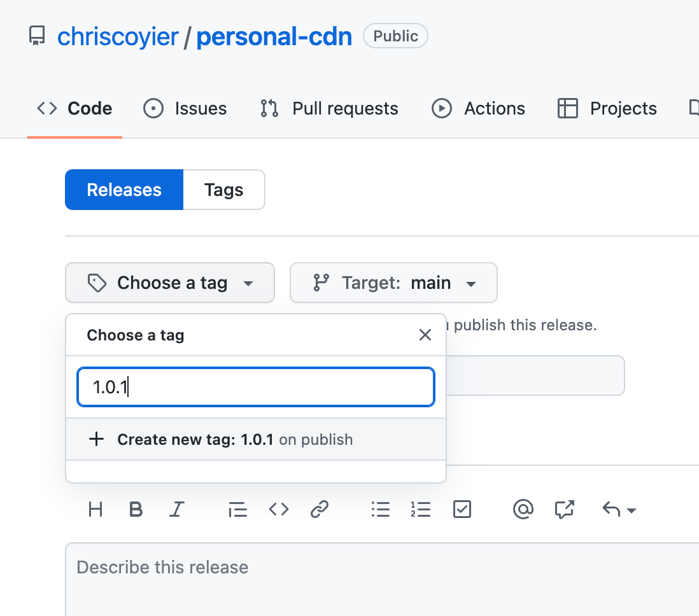
Task: Open the Pull requests tab
Action: pos(329,109)
